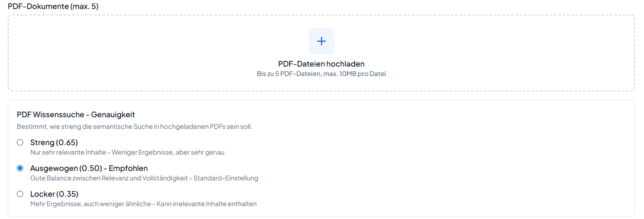Screen dimensions: 644x219
Task: Click the "Mehr Ergebnisse, auch weniger ähnliche" description
Action: tap(90, 204)
